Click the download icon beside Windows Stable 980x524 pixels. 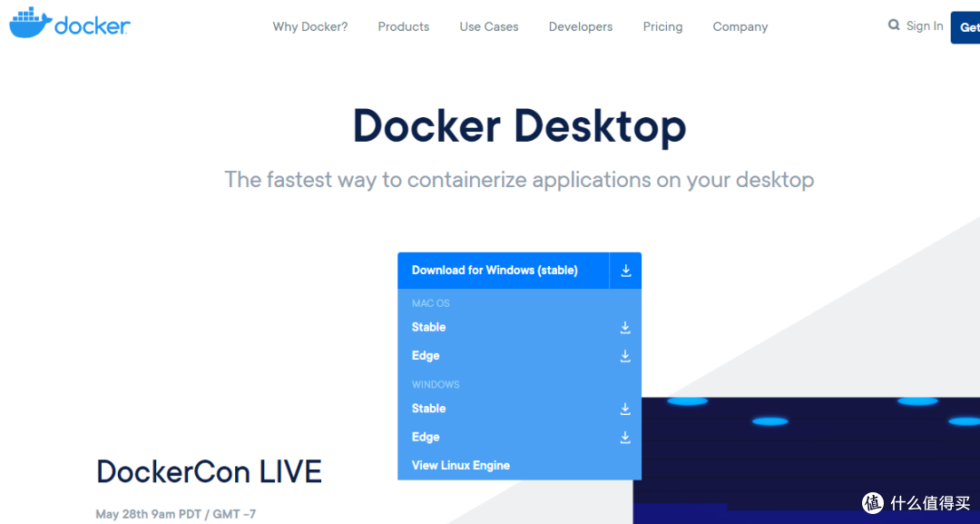(625, 409)
